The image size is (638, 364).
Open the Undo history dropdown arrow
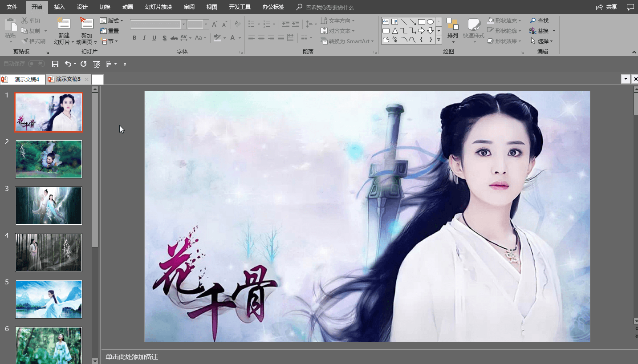75,64
